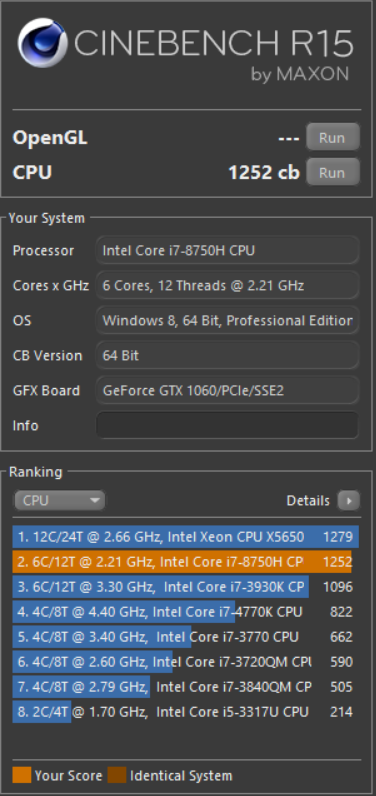Run the CPU benchmark
This screenshot has width=376, height=796.
pos(332,172)
